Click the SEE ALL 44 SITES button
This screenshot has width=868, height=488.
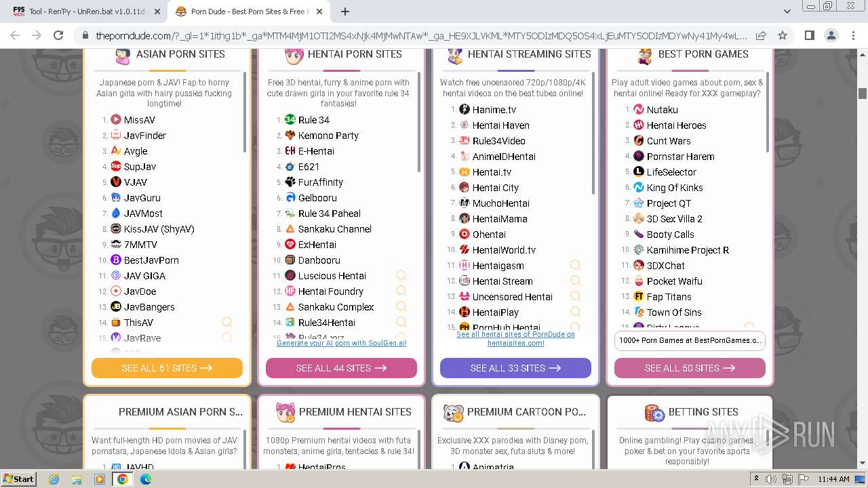pos(341,368)
